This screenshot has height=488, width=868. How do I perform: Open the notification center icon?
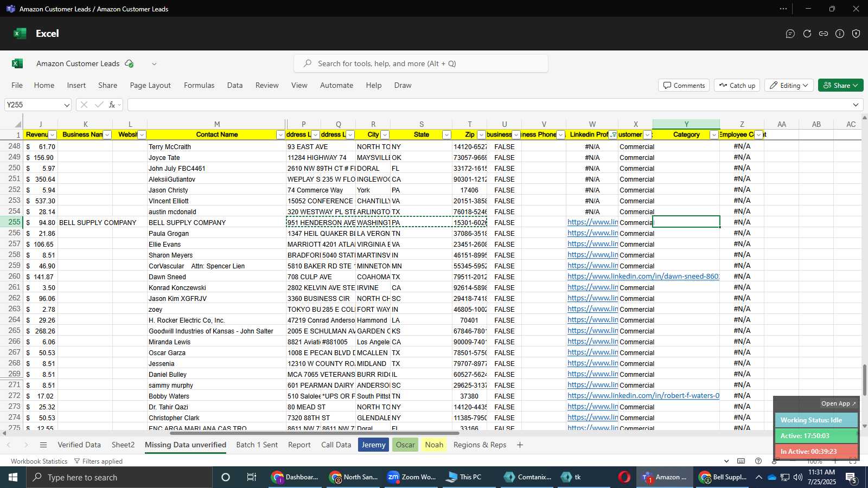point(851,477)
